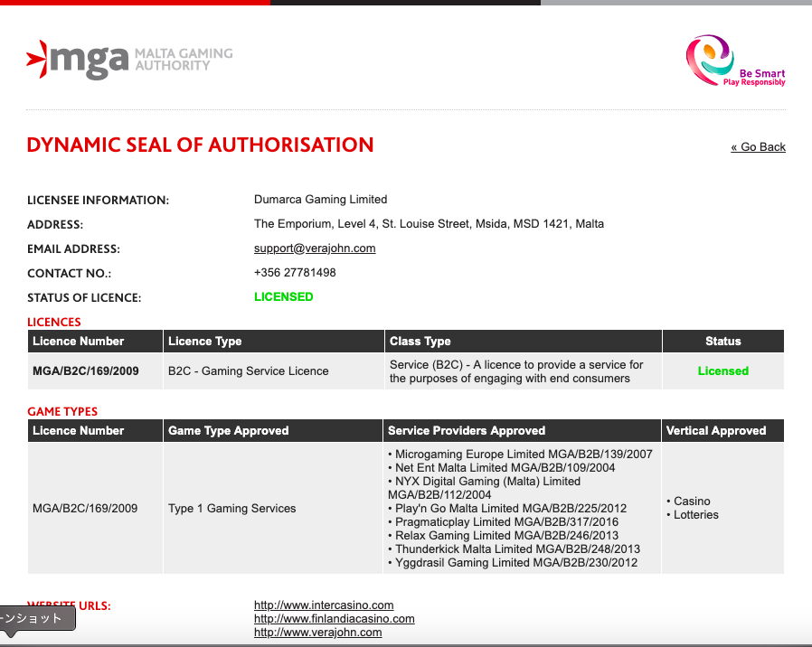Click the green LICENSED status of licence text
812x647 pixels.
pos(283,296)
